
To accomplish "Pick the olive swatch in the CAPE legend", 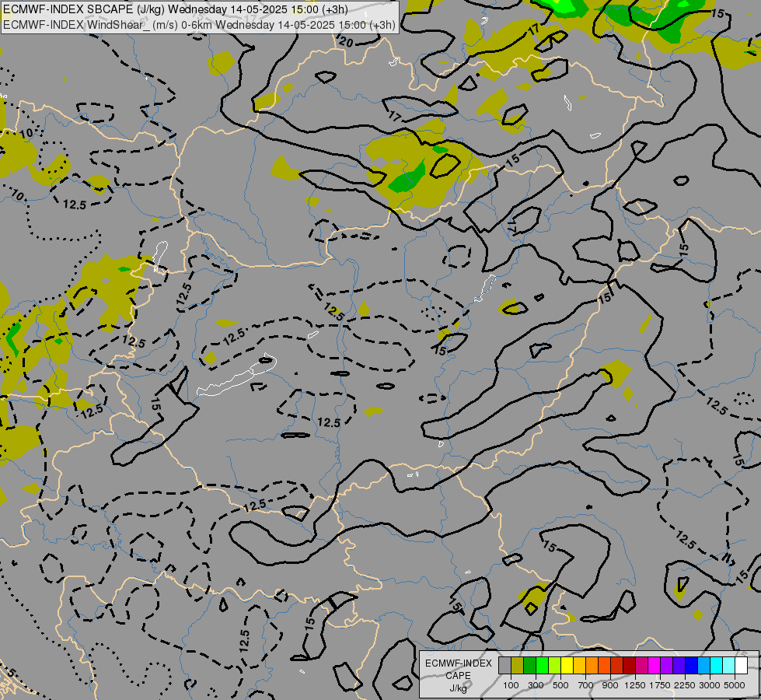I will (518, 666).
